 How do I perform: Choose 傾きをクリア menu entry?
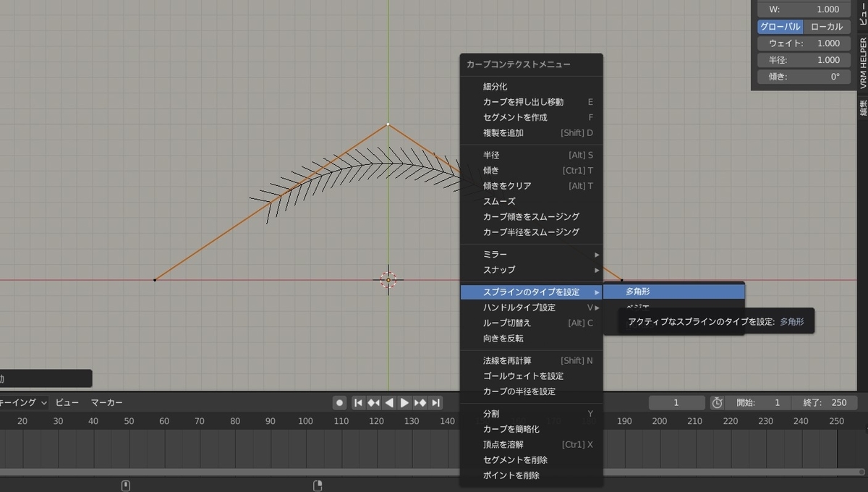(532, 186)
